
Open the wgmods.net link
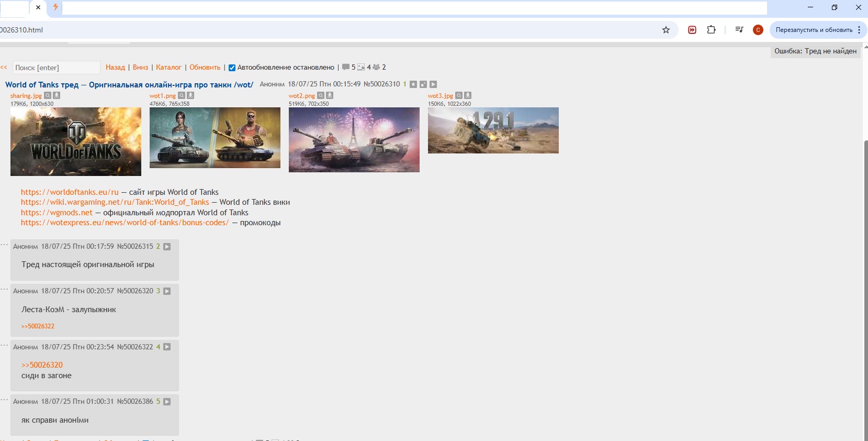point(57,213)
